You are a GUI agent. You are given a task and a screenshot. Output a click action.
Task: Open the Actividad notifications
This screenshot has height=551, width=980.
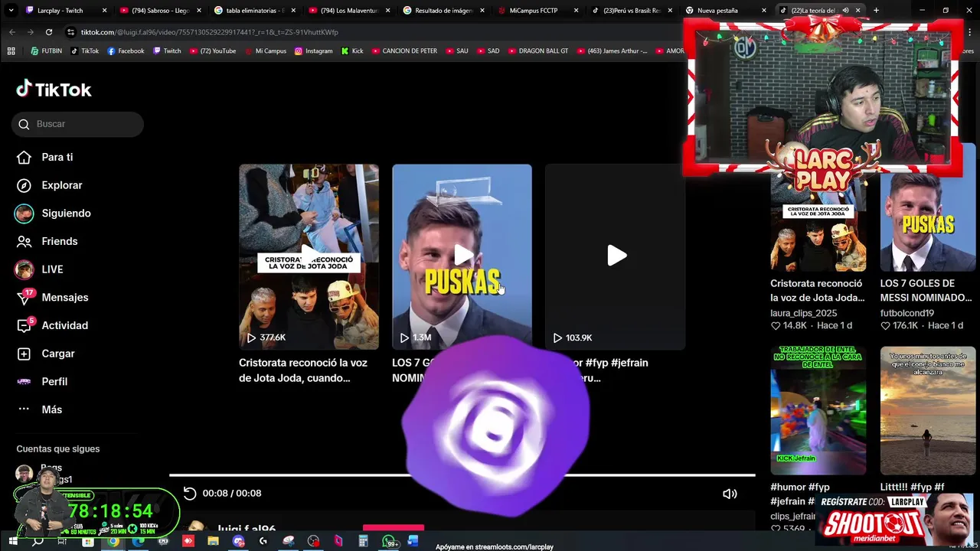(x=52, y=325)
